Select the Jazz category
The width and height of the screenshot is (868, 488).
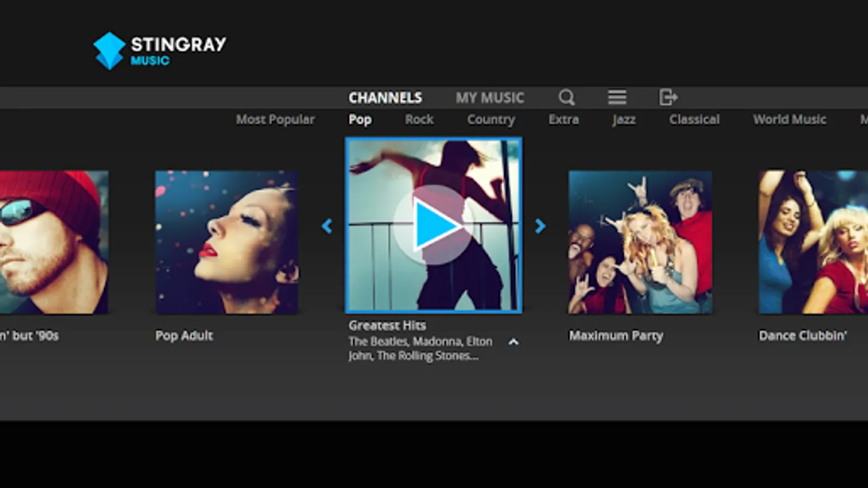(624, 119)
